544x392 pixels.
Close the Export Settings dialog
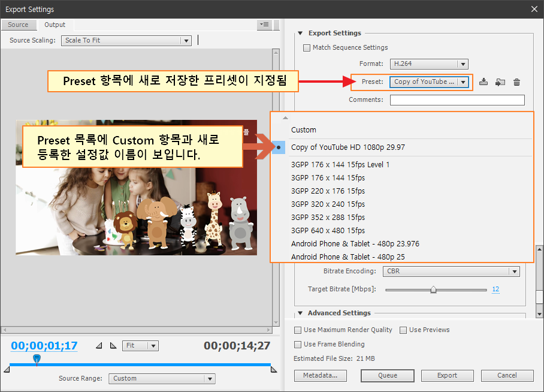[x=534, y=10]
